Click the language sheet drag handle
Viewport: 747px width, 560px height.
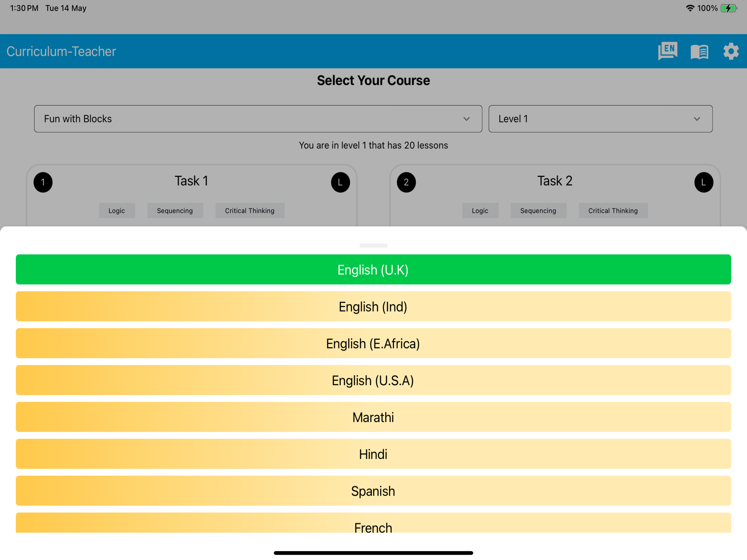(373, 246)
